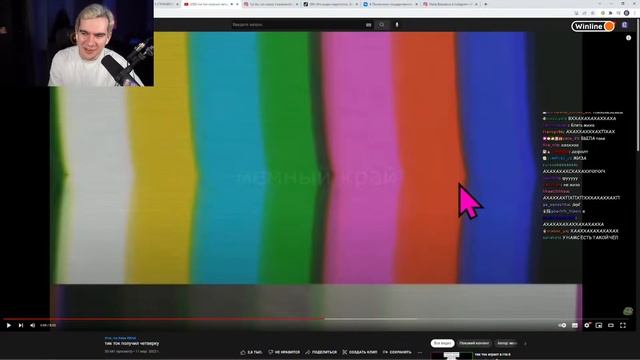Mute the video volume speaker icon
Viewport: 640px width, 360px height.
point(33,325)
